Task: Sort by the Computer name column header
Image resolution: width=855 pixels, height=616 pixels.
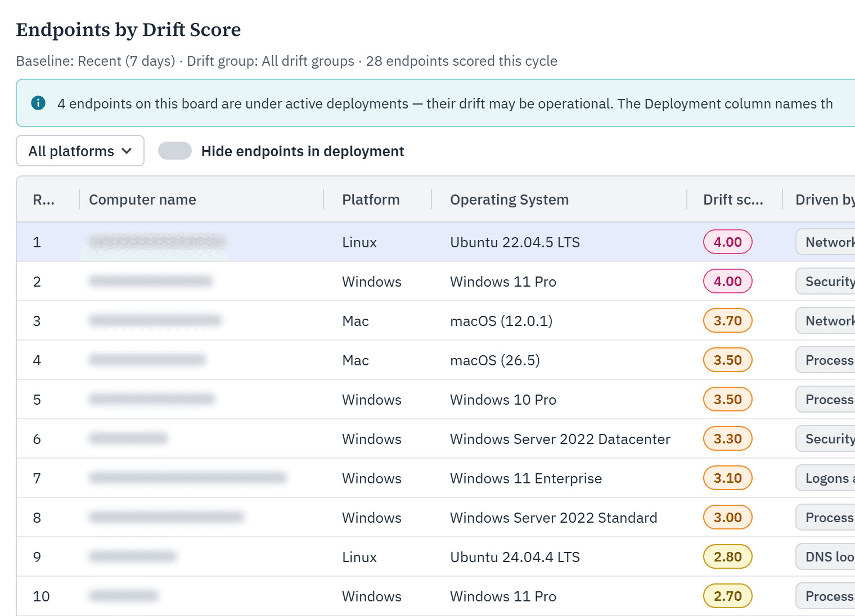Action: click(x=142, y=200)
